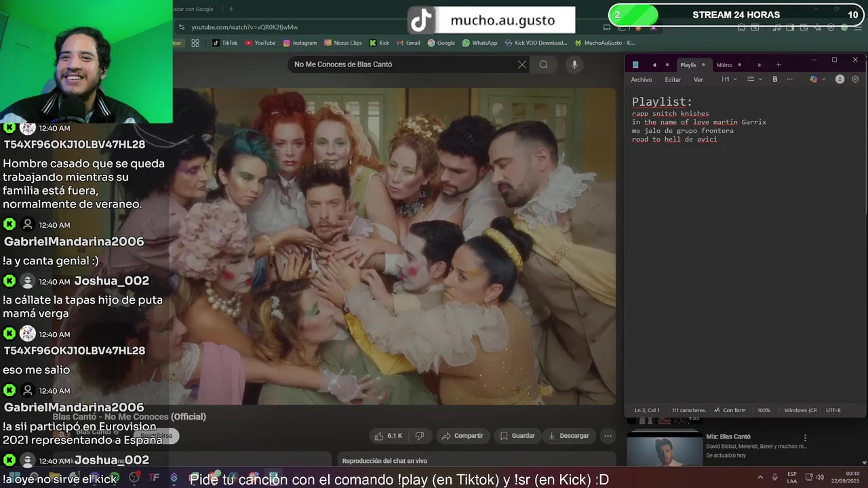Viewport: 868px width, 488px height.
Task: Open the Kick bookmark
Action: 379,43
